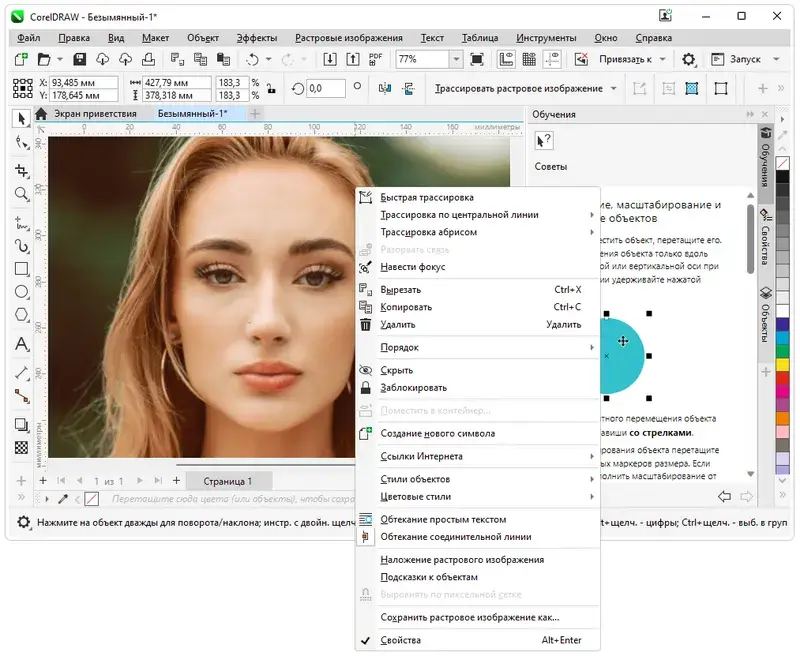Toggle the rulers display button
Screen dimensions: 800x656
506,58
